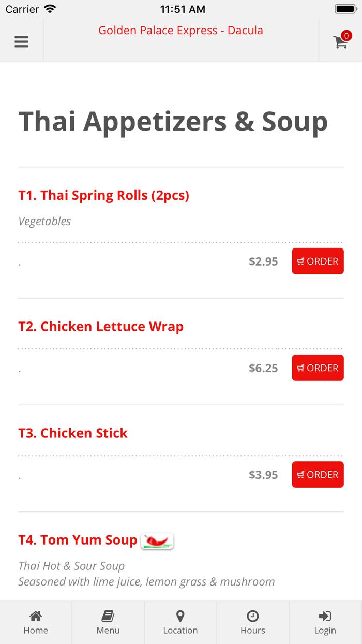This screenshot has height=644, width=362.
Task: Tap the Menu book icon
Action: (x=108, y=616)
